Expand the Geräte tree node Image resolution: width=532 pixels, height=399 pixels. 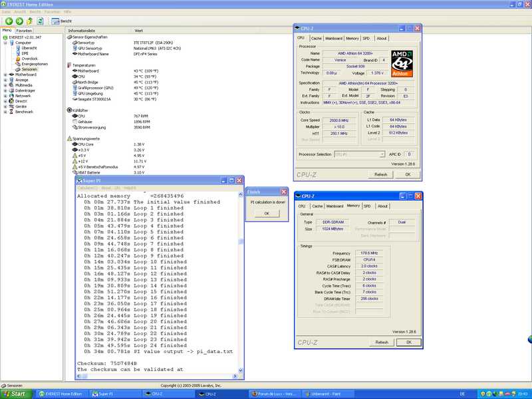point(5,106)
